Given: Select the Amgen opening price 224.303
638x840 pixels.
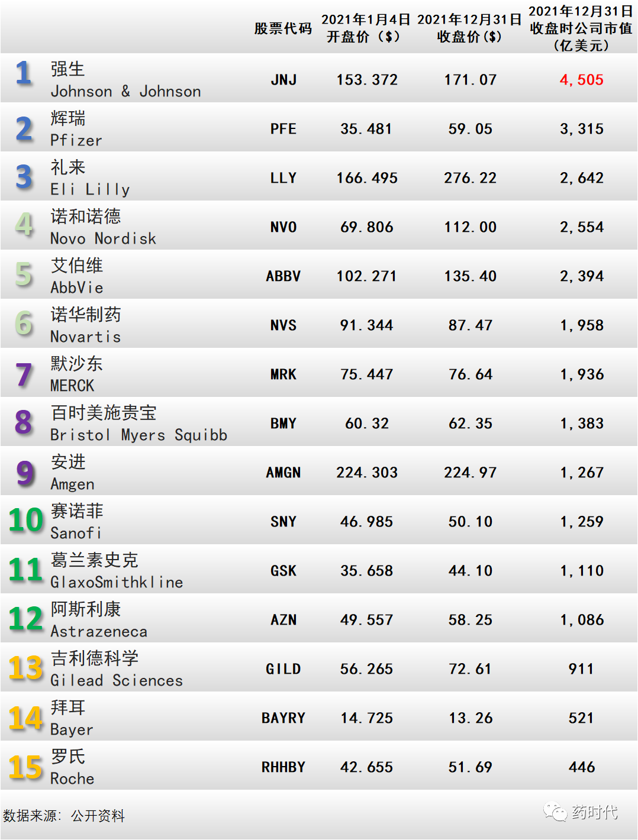Looking at the screenshot, I should (367, 473).
